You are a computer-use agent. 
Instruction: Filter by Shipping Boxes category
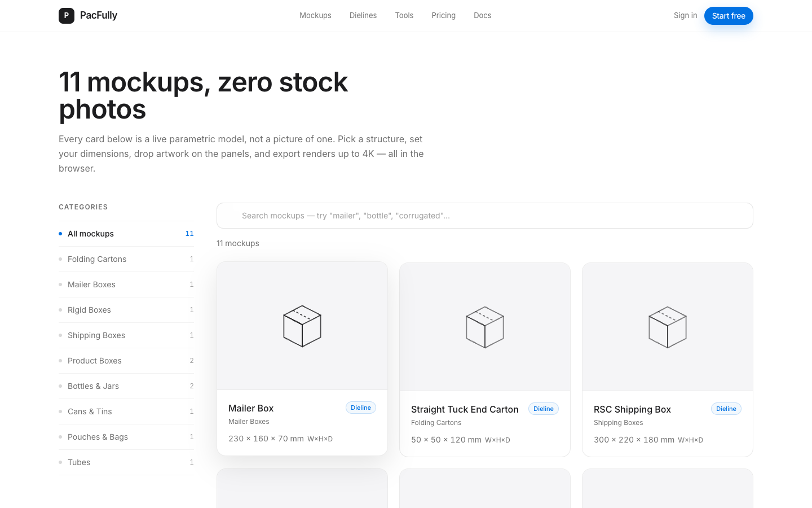click(x=126, y=335)
